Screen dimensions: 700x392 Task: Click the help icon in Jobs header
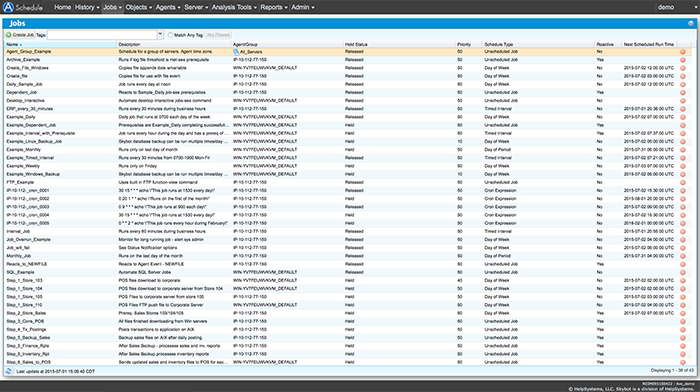click(691, 23)
